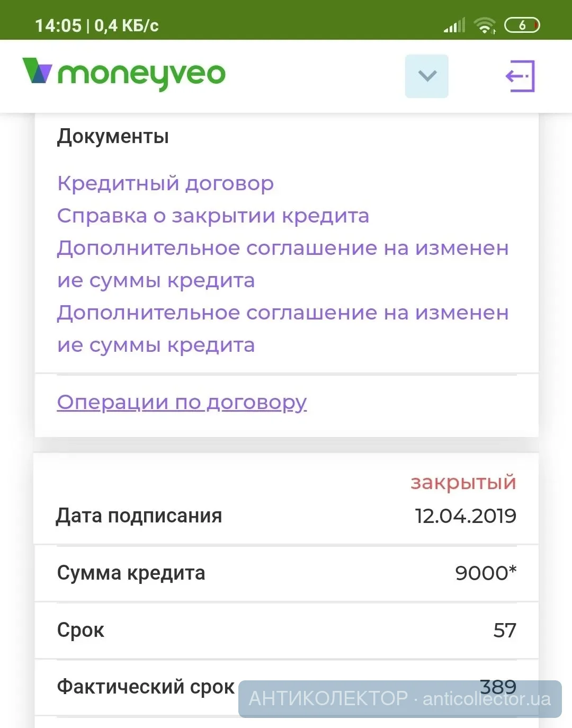Image resolution: width=572 pixels, height=728 pixels.
Task: Click the Документы section heading
Action: pos(113,137)
